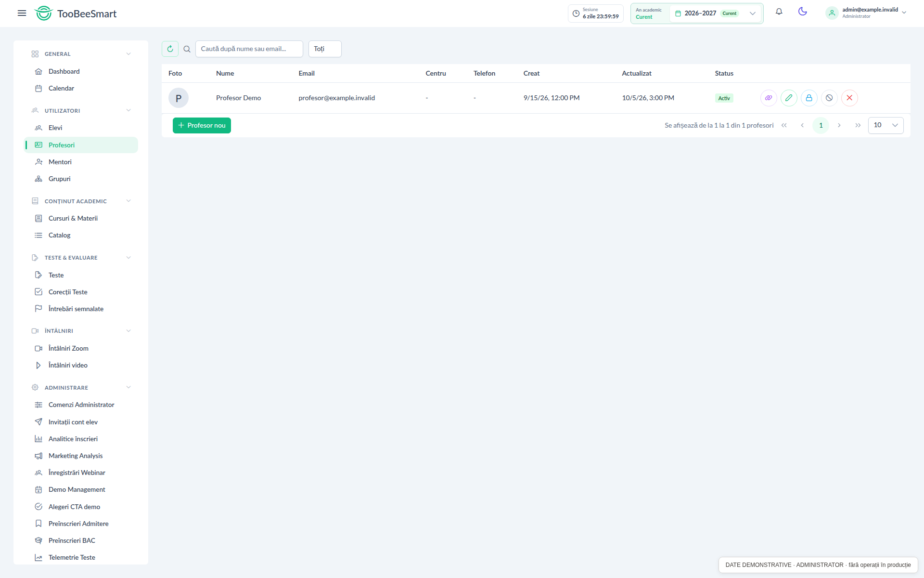The width and height of the screenshot is (924, 578).
Task: Collapse the ÎNTÂLNIRI sidebar section
Action: pyautogui.click(x=81, y=331)
